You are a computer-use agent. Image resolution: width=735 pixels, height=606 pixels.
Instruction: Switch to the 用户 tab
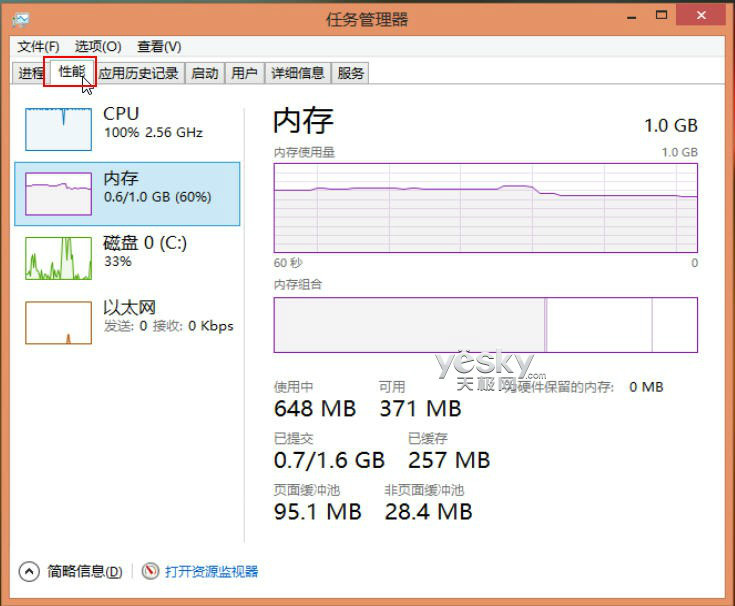[245, 73]
